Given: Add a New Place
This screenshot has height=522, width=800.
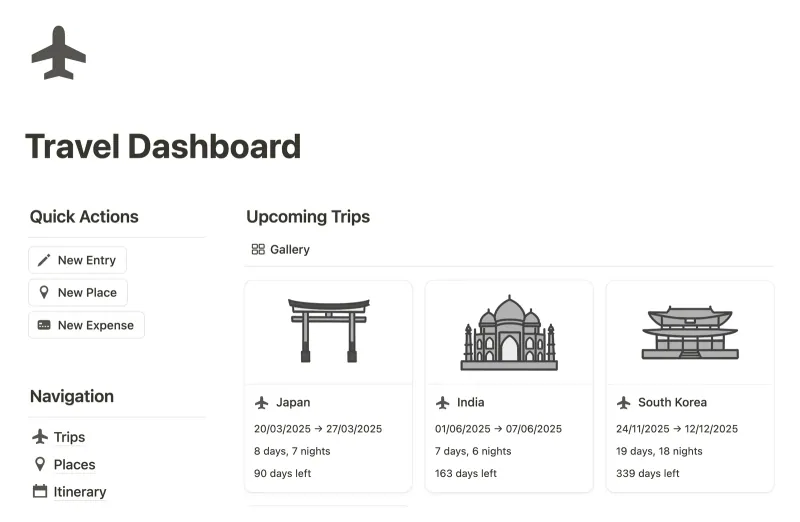Looking at the screenshot, I should tap(78, 292).
